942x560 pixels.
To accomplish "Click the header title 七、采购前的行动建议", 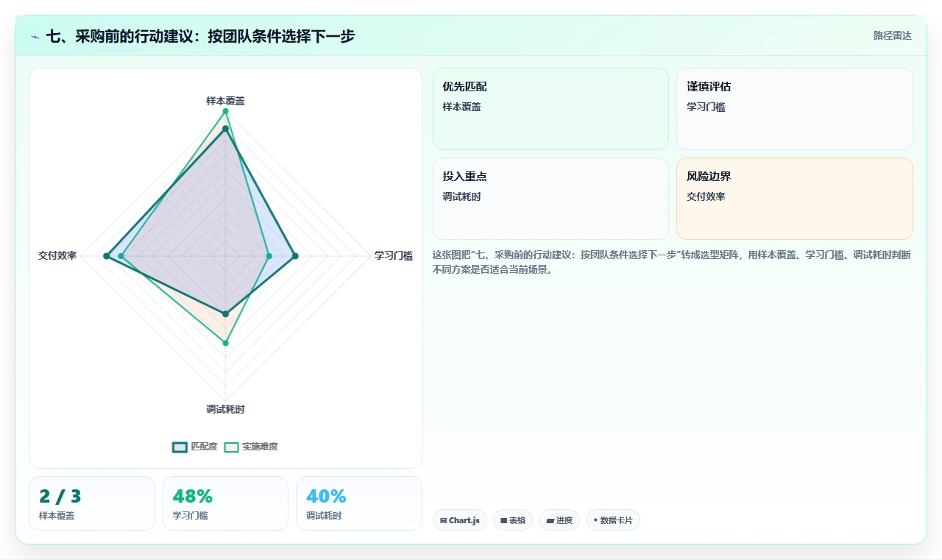I will click(200, 36).
